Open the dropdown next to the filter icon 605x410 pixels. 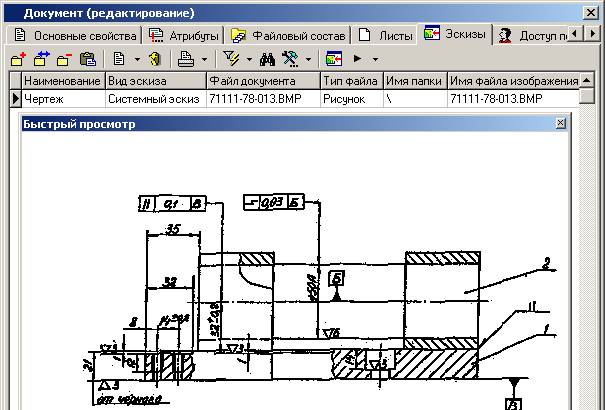click(249, 59)
